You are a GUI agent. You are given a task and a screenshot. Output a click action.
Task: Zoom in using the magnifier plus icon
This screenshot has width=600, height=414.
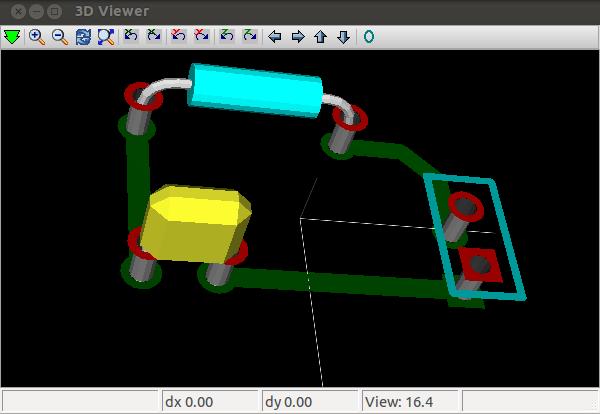click(37, 37)
